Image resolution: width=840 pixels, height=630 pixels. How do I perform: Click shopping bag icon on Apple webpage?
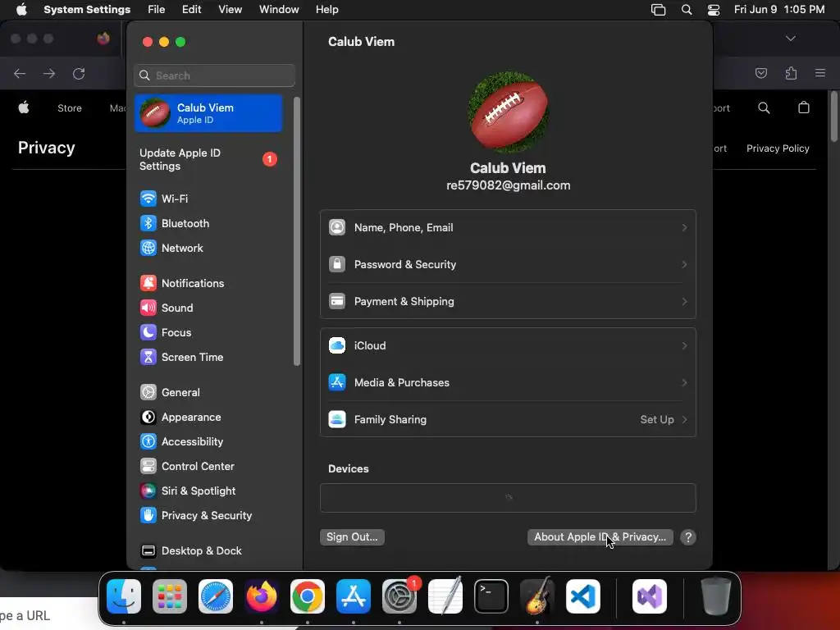(x=804, y=107)
